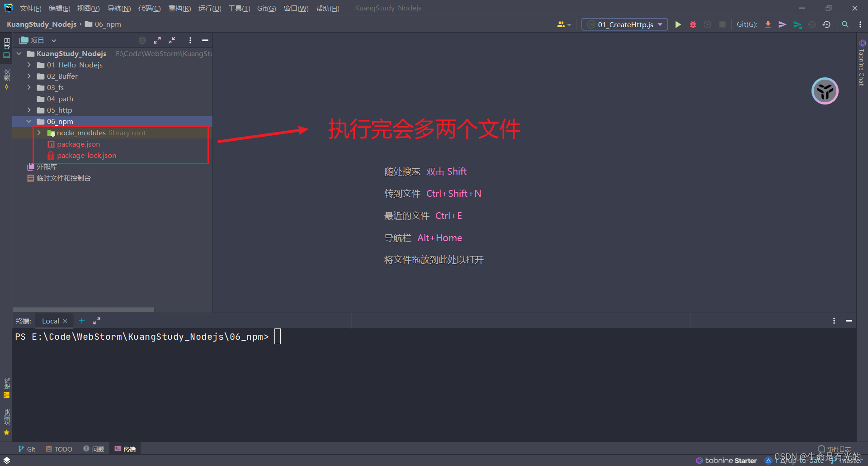
Task: Open the 代码(C) menu
Action: [149, 8]
